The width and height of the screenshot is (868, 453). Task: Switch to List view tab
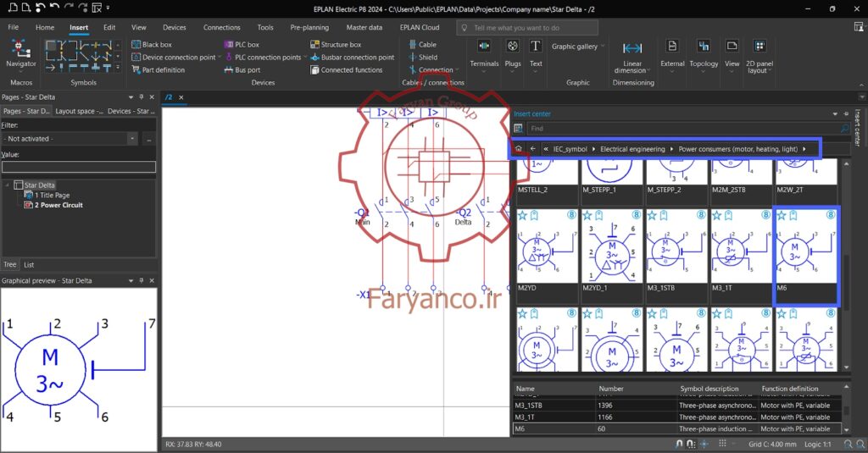tap(29, 265)
